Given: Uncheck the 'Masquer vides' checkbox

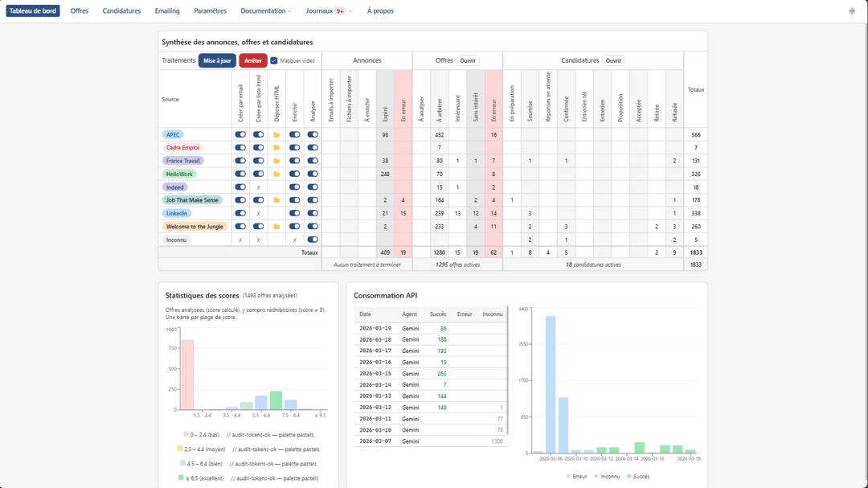Looking at the screenshot, I should point(274,60).
